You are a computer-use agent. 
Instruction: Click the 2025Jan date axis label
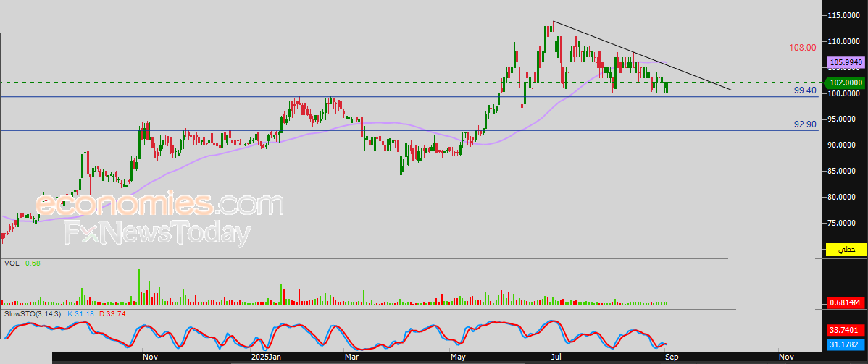[x=267, y=357]
